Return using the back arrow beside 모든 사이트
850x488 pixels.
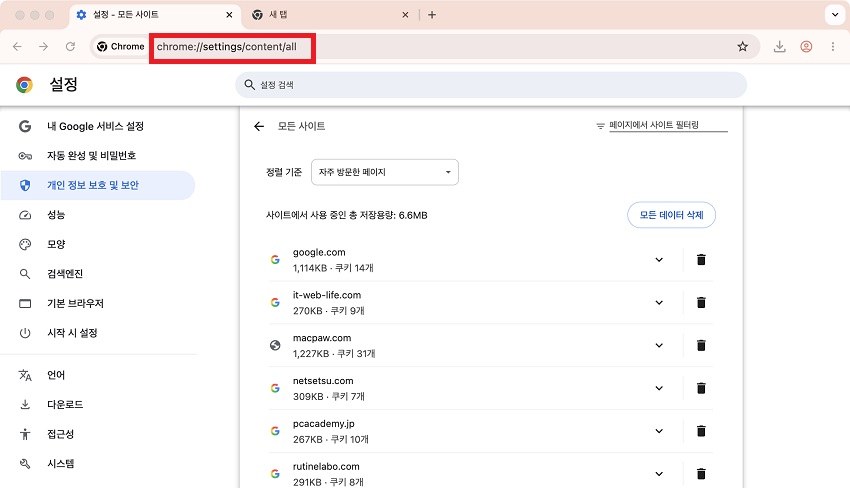click(x=259, y=126)
